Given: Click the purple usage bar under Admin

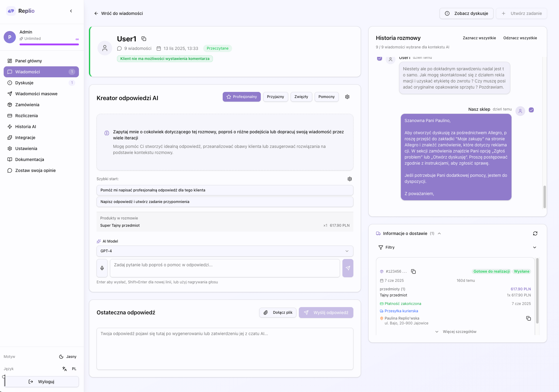Looking at the screenshot, I should [x=49, y=45].
